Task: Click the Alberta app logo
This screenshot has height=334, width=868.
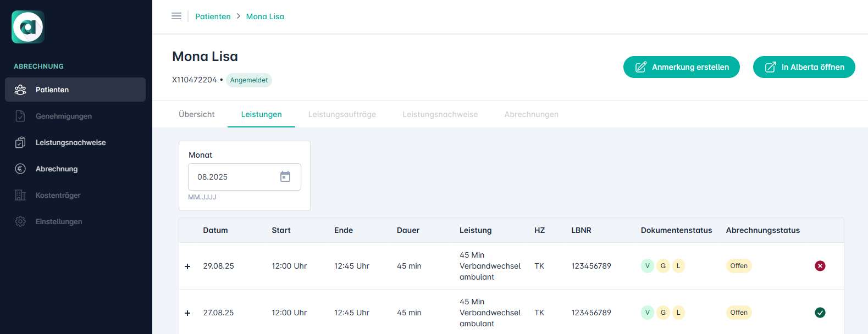Action: 28,27
